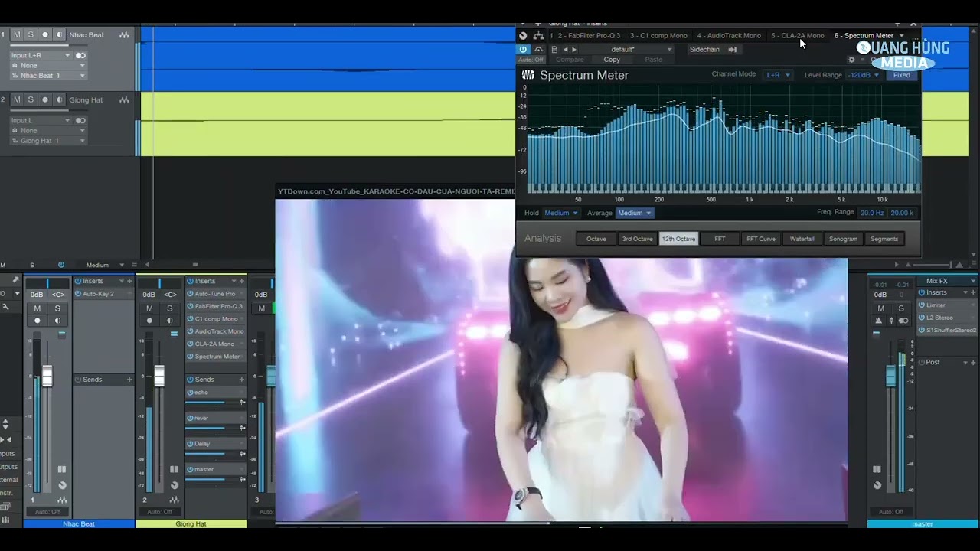The height and width of the screenshot is (551, 980).
Task: Open the plugin settings gear icon
Action: [851, 60]
